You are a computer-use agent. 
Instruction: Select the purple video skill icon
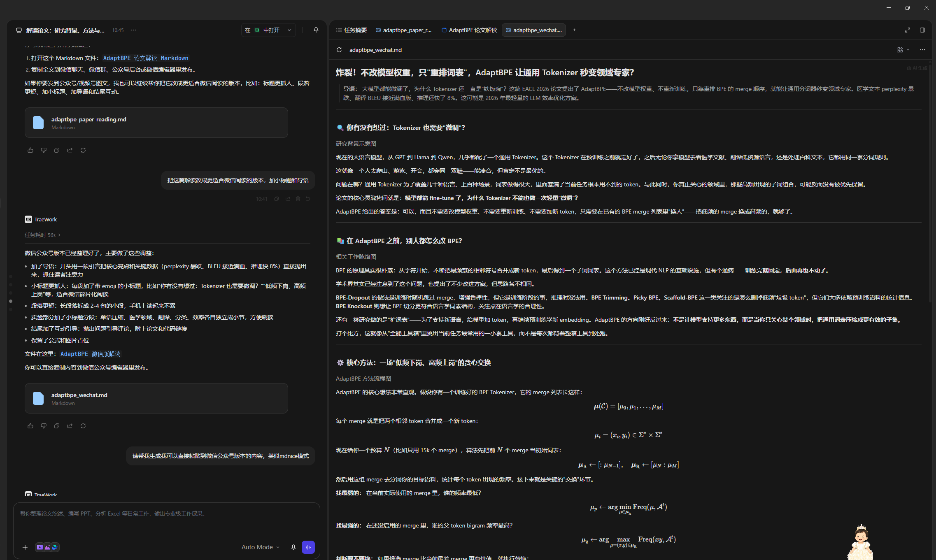tap(40, 547)
